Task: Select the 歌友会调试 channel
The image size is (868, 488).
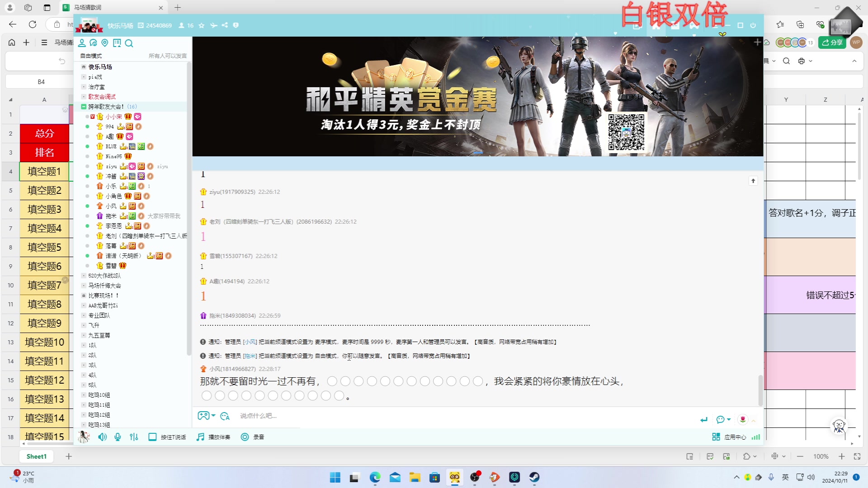Action: click(x=102, y=97)
